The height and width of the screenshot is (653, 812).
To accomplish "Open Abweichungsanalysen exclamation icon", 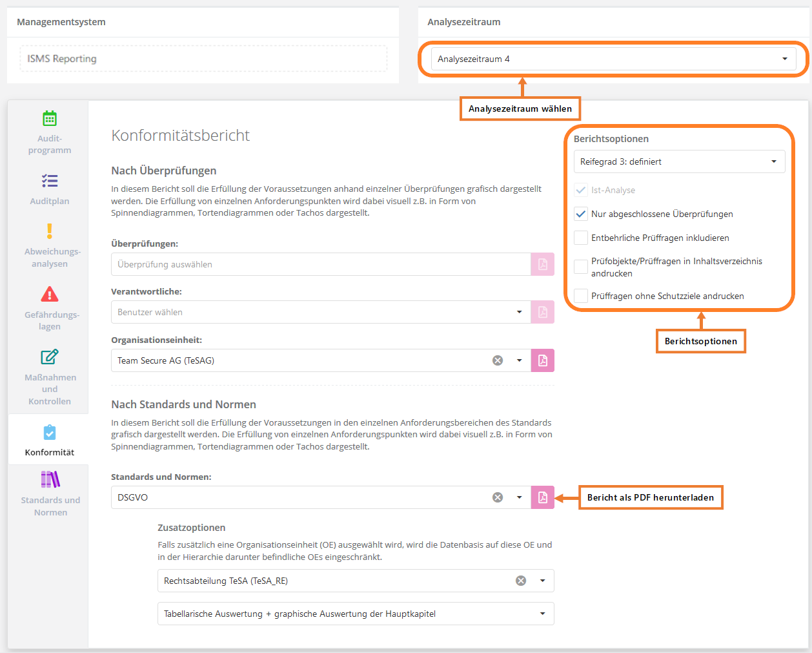I will pos(50,231).
